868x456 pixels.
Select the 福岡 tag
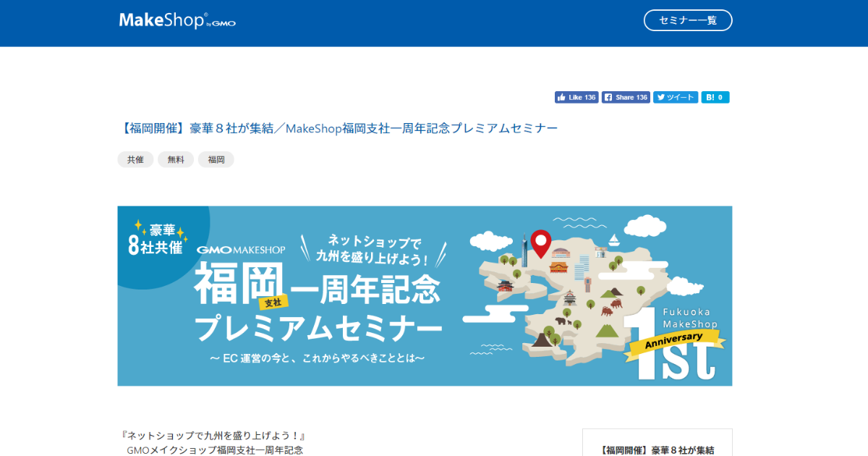216,159
